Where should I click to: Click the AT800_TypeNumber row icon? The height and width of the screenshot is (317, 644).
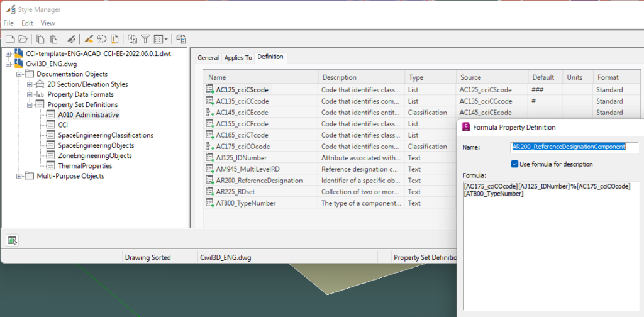[210, 203]
